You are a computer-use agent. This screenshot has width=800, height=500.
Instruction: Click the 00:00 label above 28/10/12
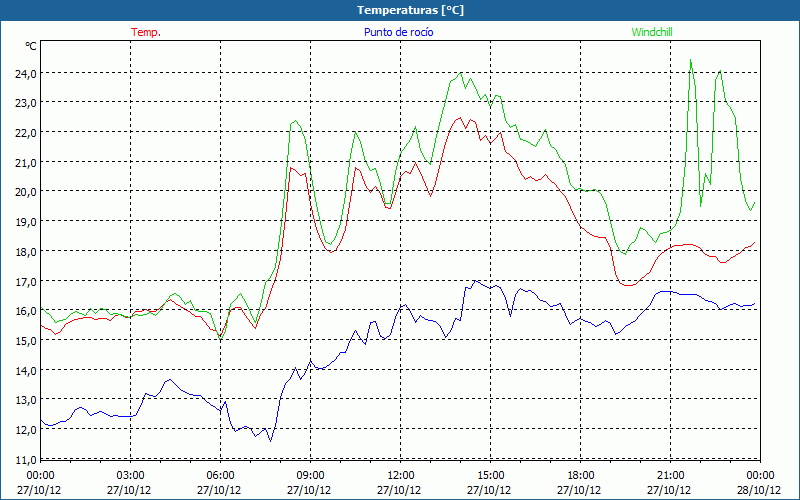760,475
